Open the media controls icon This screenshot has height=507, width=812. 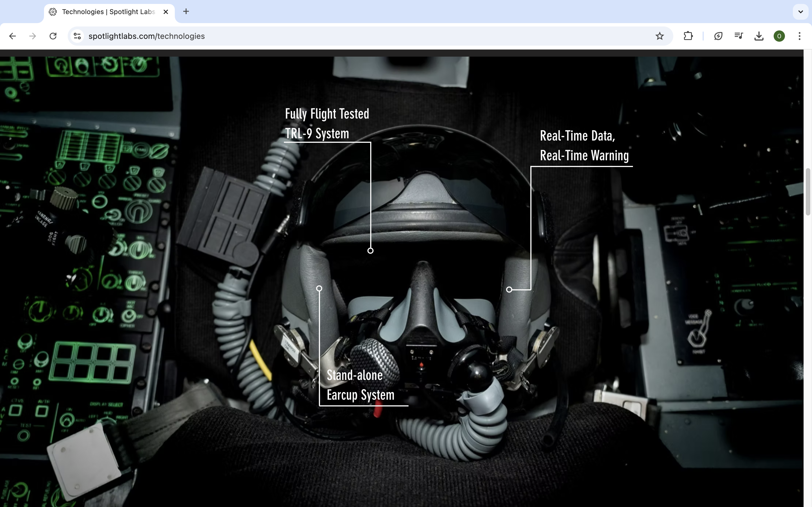click(x=738, y=36)
